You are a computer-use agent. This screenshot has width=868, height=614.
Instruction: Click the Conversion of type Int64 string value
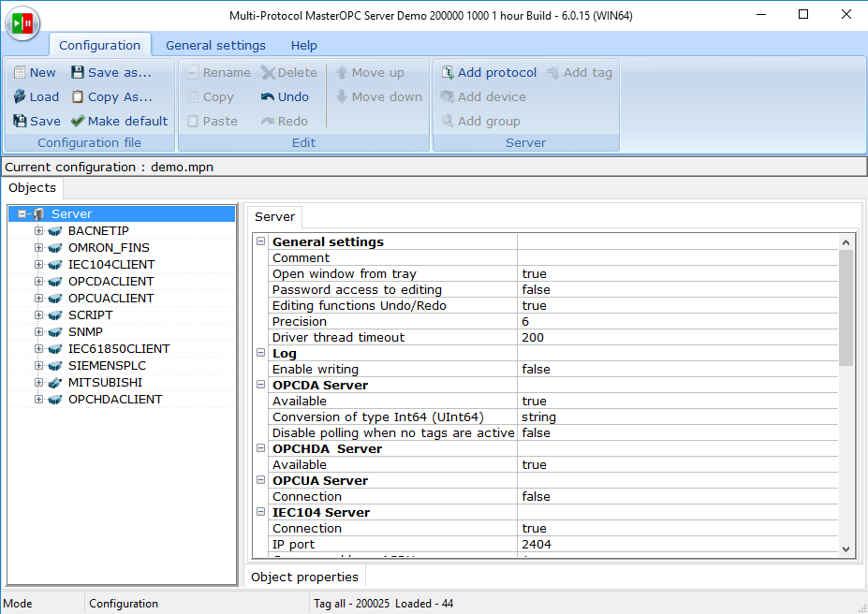[x=538, y=417]
